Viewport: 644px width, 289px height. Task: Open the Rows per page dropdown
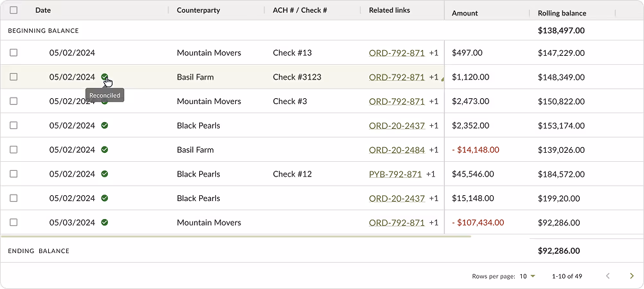[527, 276]
